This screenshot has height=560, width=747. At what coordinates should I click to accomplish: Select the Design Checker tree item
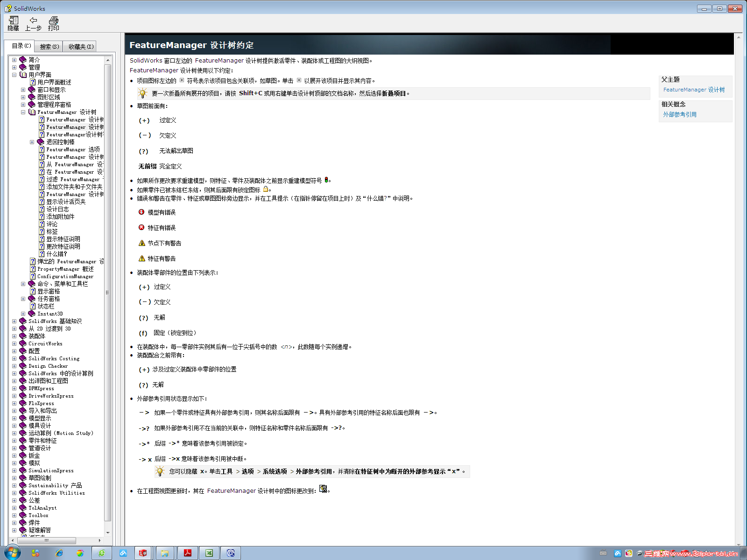(x=48, y=366)
